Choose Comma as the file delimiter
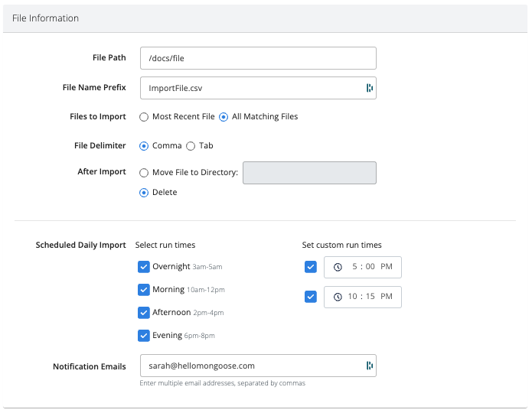 (x=144, y=146)
